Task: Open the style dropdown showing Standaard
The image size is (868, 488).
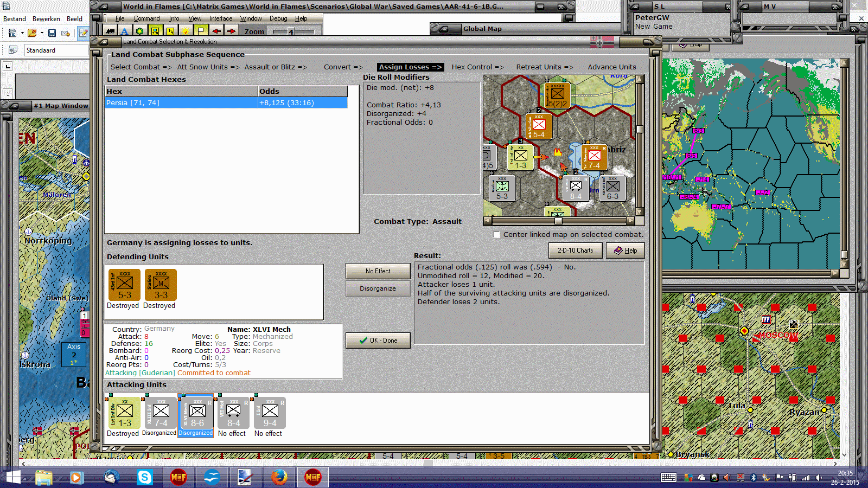Action: 56,50
